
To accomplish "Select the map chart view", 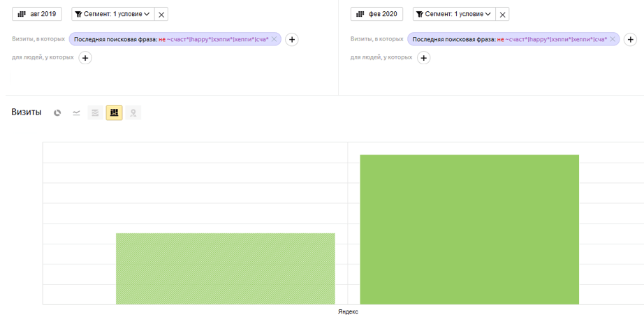I will point(133,112).
